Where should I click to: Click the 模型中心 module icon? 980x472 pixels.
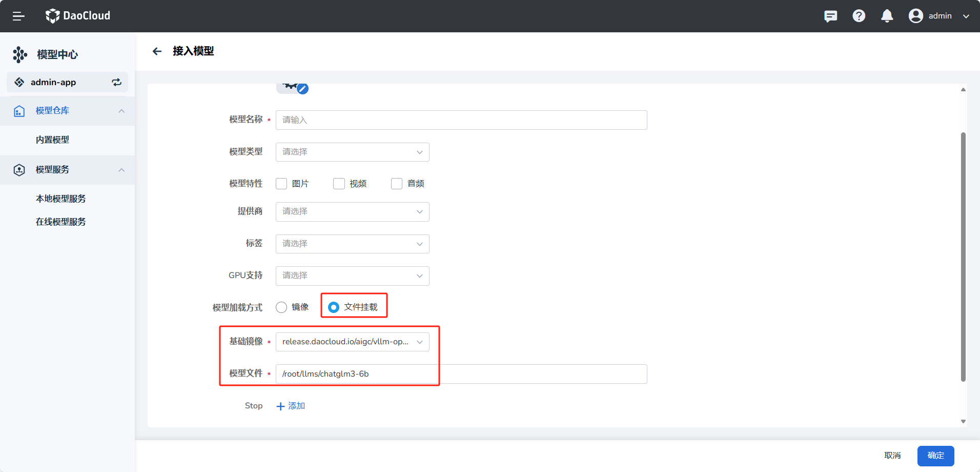[20, 54]
